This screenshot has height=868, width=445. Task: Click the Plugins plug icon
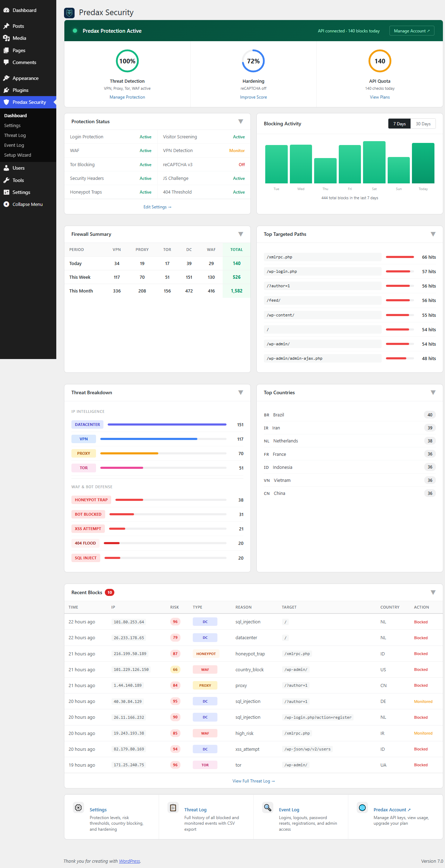point(6,90)
